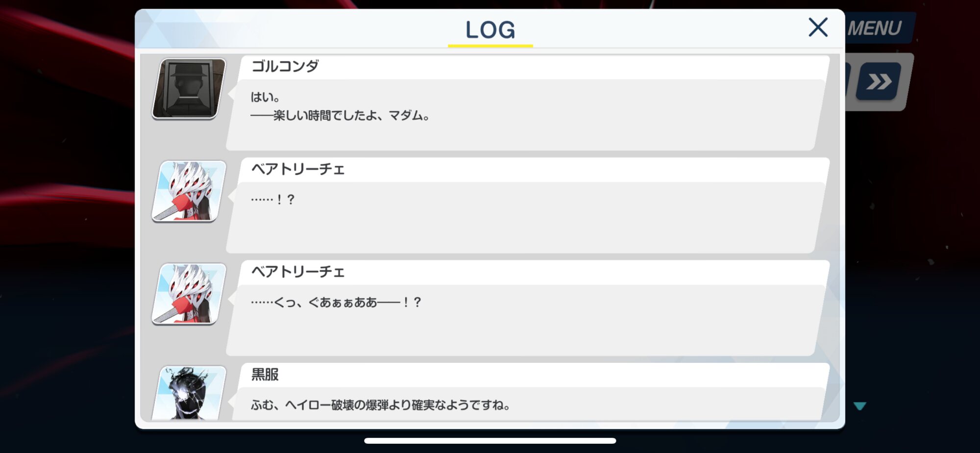Viewport: 980px width, 453px height.
Task: Select the くっ、ぐあぁぁああ dialogue bubble
Action: (527, 320)
